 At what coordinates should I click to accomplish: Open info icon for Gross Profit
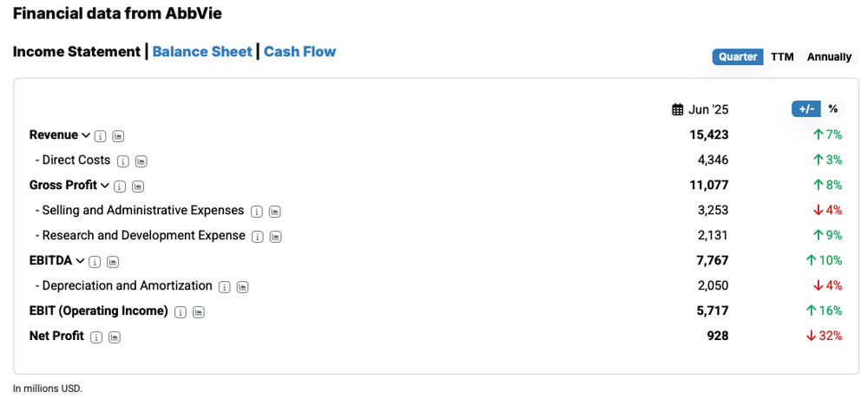(x=120, y=186)
